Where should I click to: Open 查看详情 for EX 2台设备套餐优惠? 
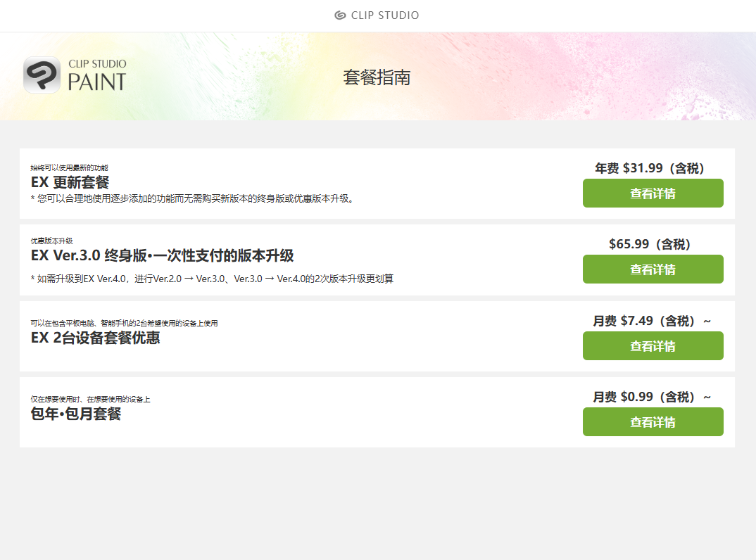[x=653, y=346]
